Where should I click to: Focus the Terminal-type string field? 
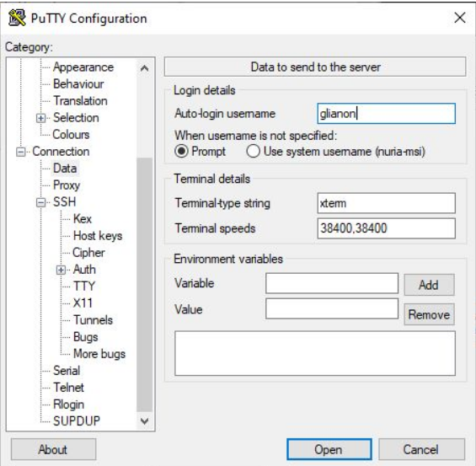tap(386, 203)
